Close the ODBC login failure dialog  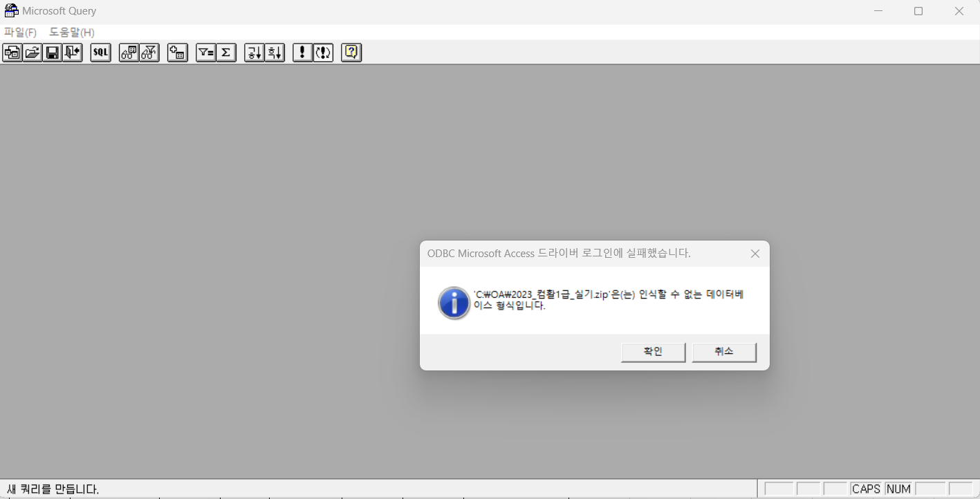pyautogui.click(x=755, y=254)
